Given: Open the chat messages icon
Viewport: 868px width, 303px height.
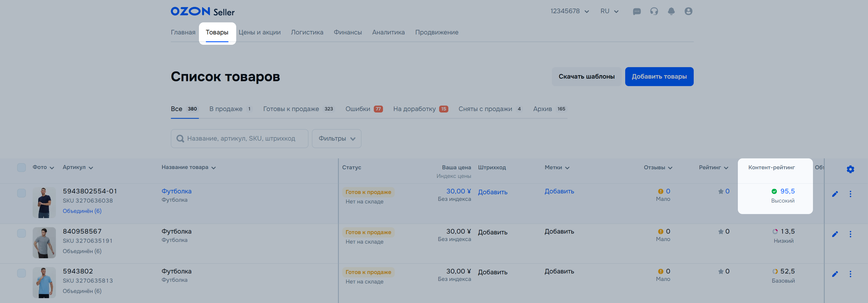Looking at the screenshot, I should click(636, 11).
